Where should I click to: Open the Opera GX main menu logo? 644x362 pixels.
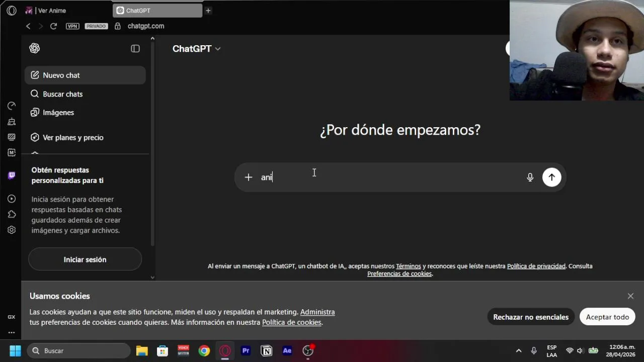click(x=12, y=11)
